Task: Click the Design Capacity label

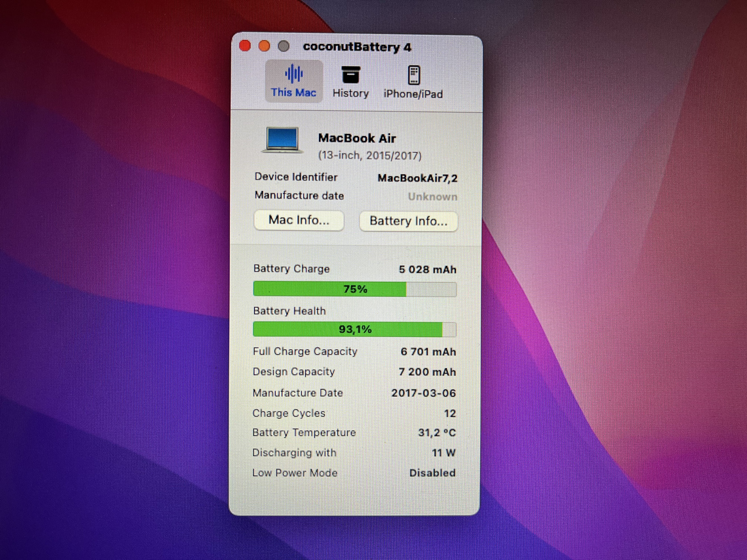Action: click(294, 372)
